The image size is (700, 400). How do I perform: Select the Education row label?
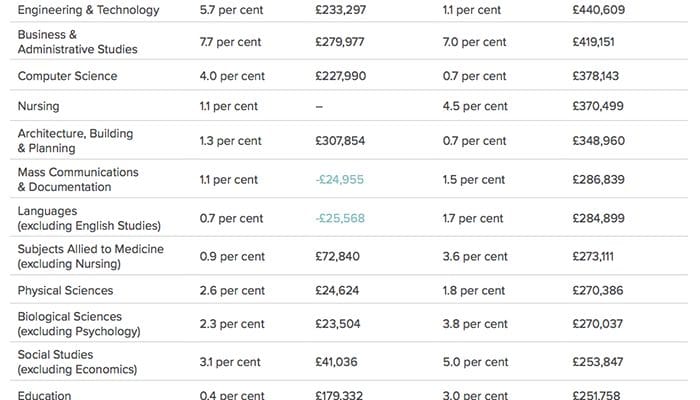[x=44, y=395]
